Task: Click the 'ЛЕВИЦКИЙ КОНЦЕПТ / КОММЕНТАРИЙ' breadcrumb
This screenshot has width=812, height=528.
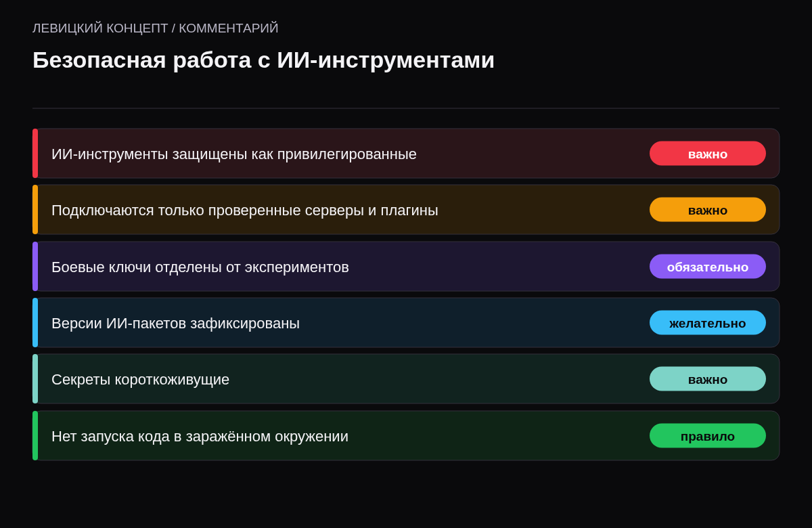Action: 156,28
